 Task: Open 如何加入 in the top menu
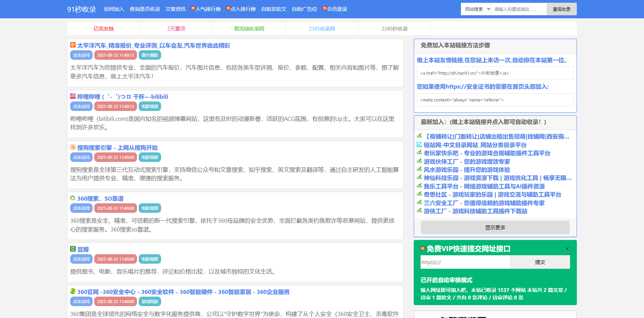(x=114, y=9)
